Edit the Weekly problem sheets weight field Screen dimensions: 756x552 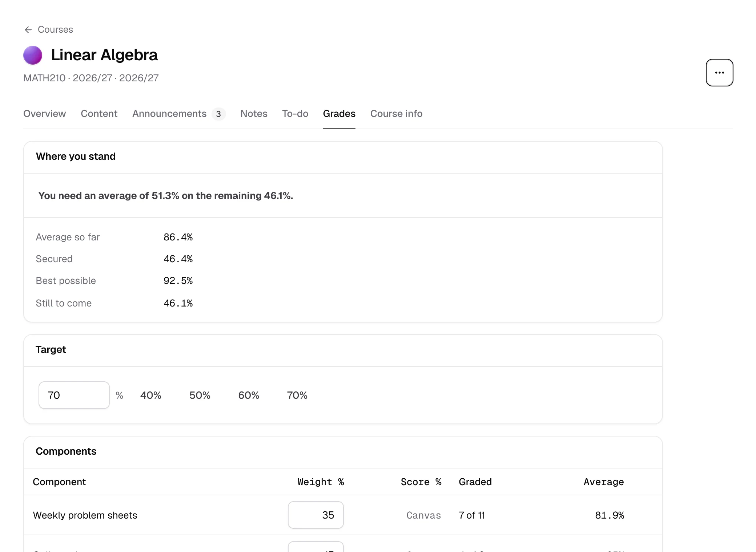point(316,515)
